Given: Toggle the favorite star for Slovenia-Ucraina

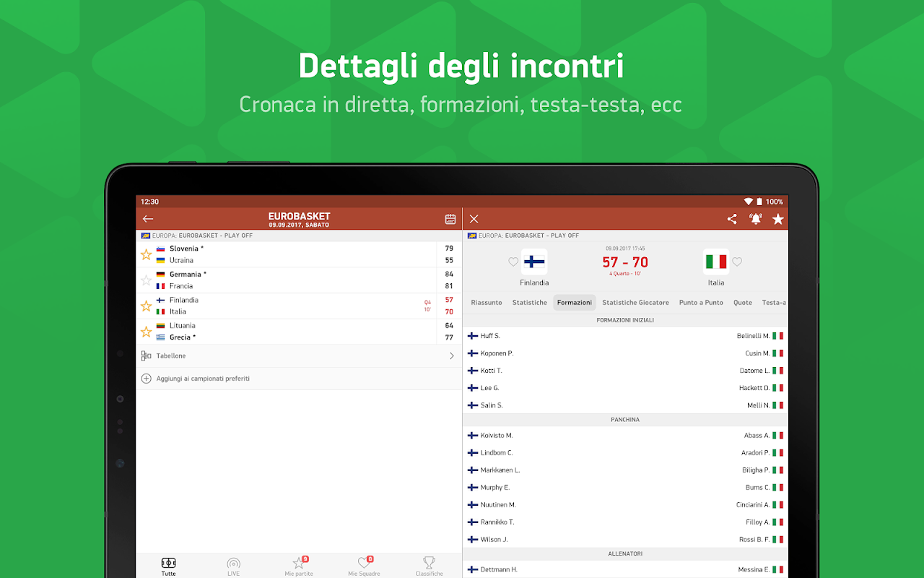Looking at the screenshot, I should 147,254.
